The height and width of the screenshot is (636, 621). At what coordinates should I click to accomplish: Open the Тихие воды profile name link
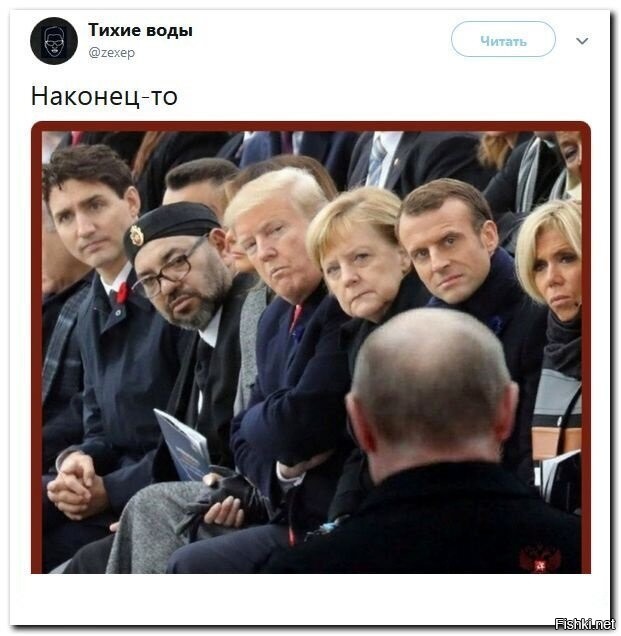click(140, 30)
